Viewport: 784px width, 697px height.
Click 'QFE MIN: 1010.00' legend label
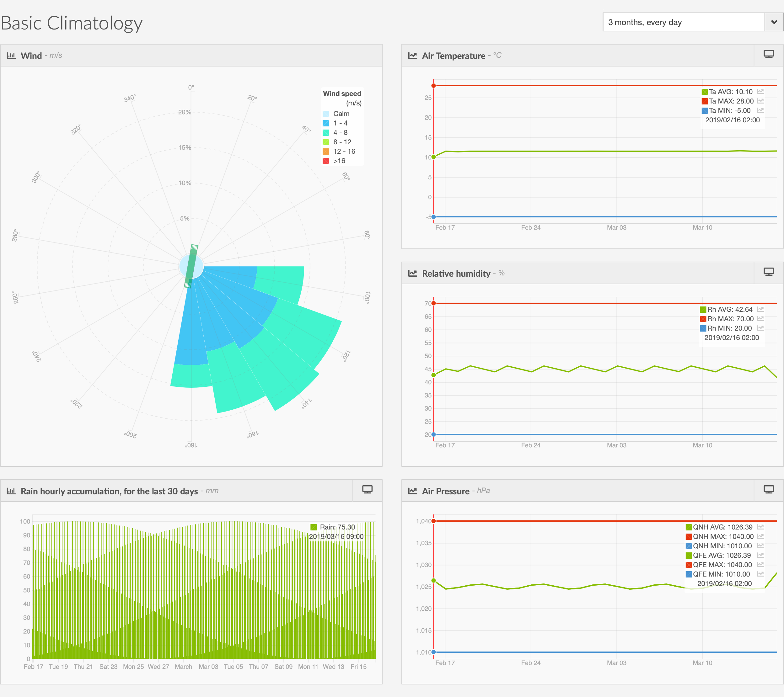click(x=721, y=574)
